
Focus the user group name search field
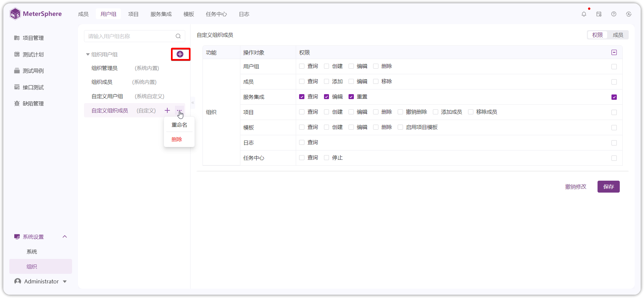(134, 36)
